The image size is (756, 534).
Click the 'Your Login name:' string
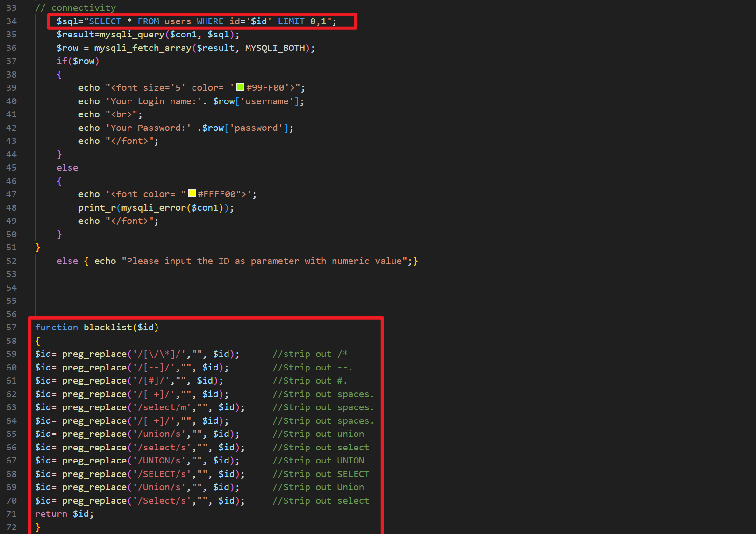pyautogui.click(x=153, y=101)
